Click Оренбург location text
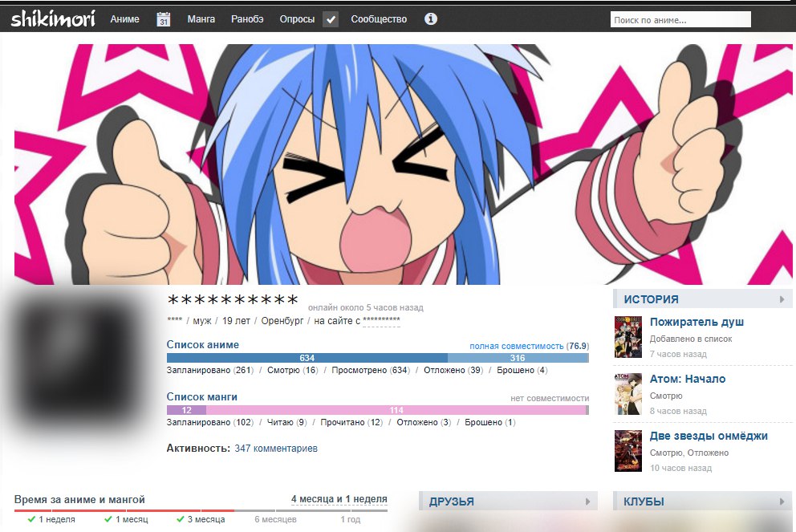Viewport: 796px width, 532px height. pyautogui.click(x=282, y=321)
